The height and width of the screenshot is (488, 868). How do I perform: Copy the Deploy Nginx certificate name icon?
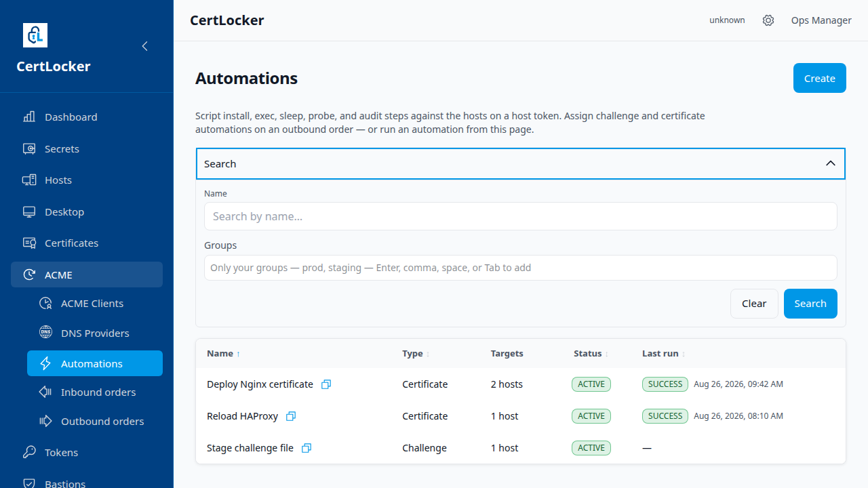click(x=326, y=384)
